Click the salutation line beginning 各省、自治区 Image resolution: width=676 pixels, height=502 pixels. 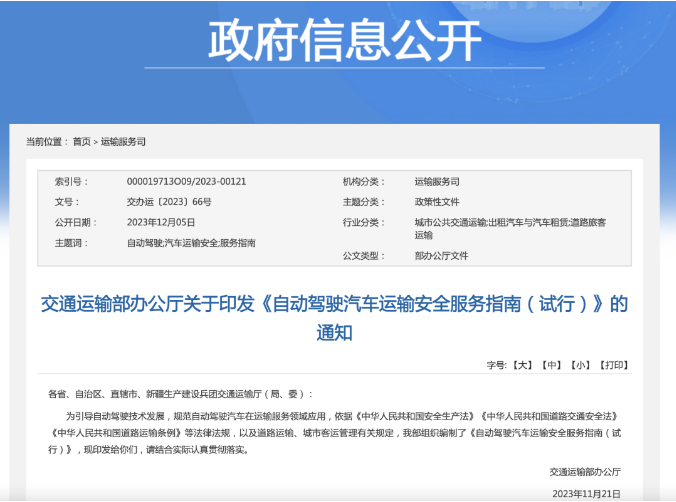click(180, 394)
